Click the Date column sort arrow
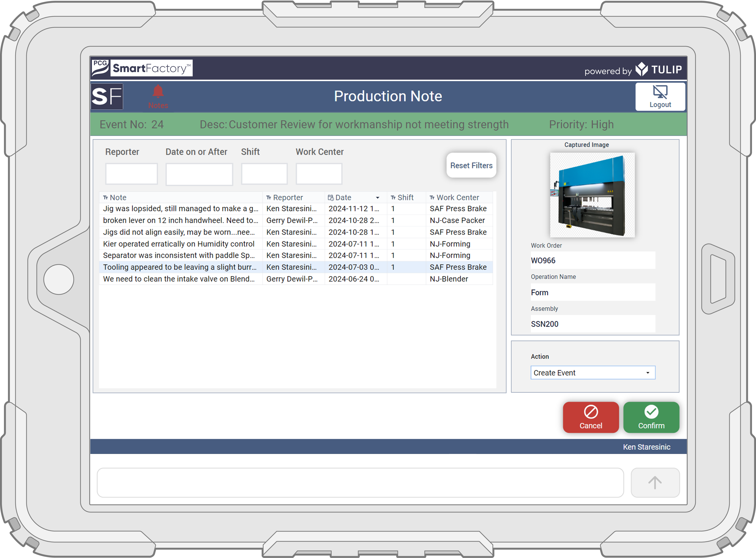 point(377,198)
